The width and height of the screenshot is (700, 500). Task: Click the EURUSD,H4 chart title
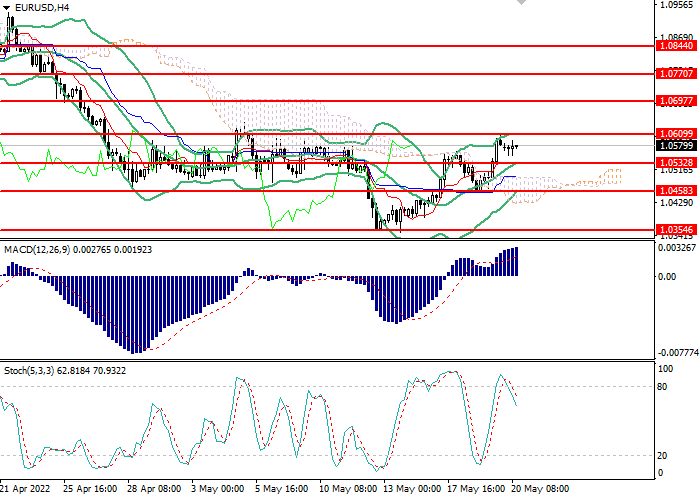(42, 8)
